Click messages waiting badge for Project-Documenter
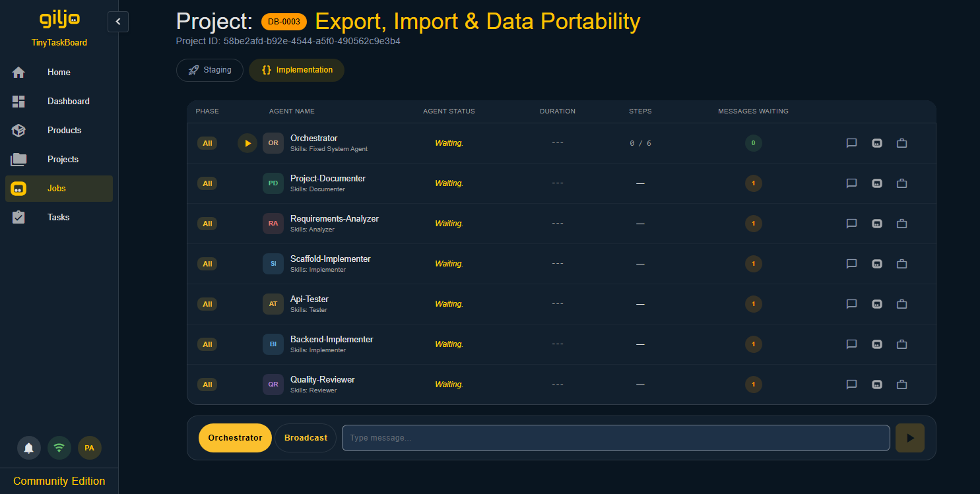Image resolution: width=980 pixels, height=494 pixels. pos(754,183)
